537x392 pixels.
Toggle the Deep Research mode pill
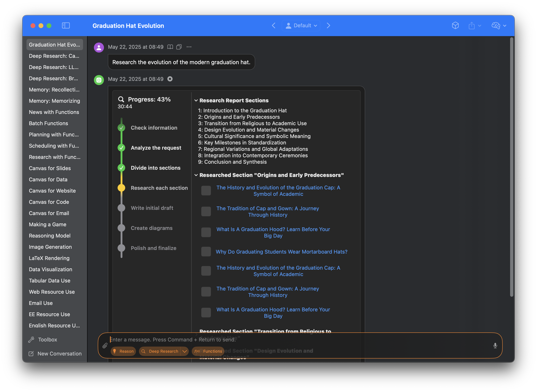(160, 351)
